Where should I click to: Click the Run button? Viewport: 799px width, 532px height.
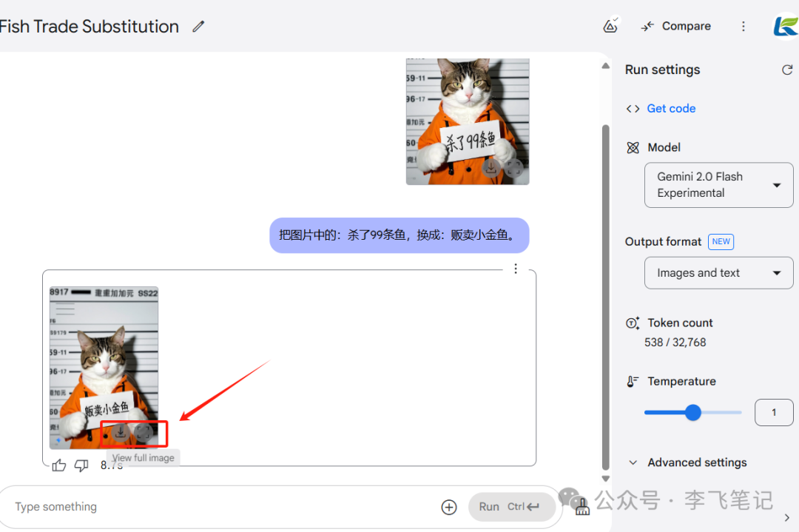(x=512, y=507)
